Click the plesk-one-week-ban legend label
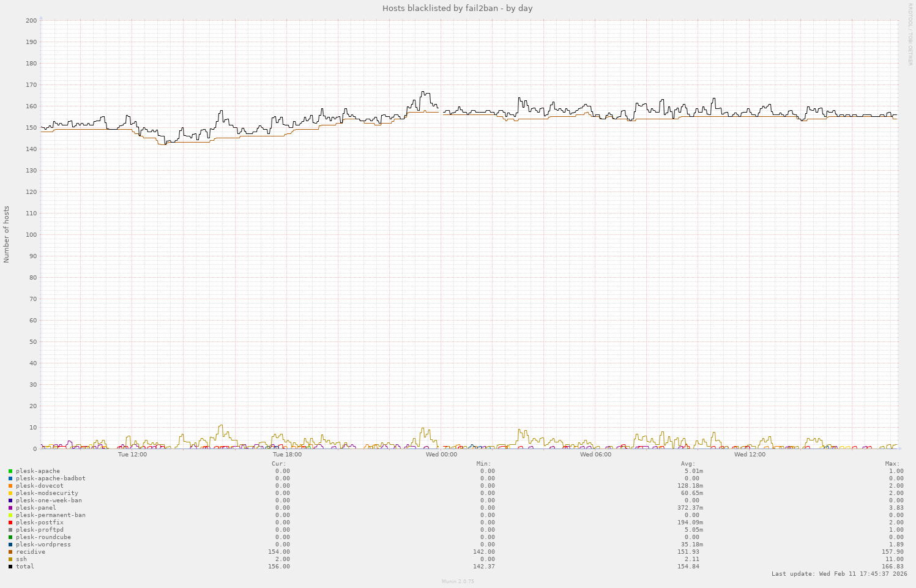 click(x=48, y=501)
